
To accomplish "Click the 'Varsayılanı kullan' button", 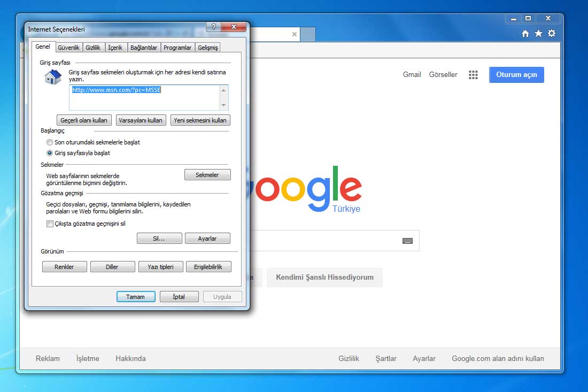I will click(x=141, y=120).
